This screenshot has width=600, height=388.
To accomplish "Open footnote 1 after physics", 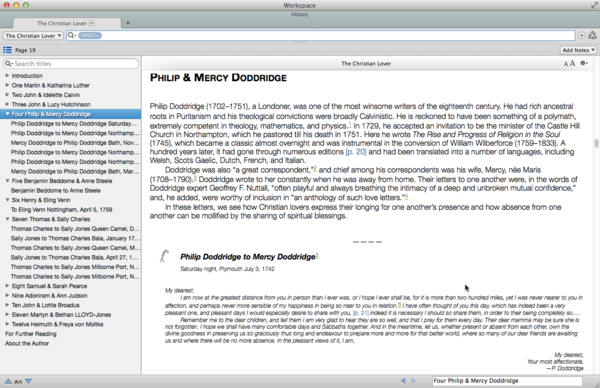I will 350,124.
